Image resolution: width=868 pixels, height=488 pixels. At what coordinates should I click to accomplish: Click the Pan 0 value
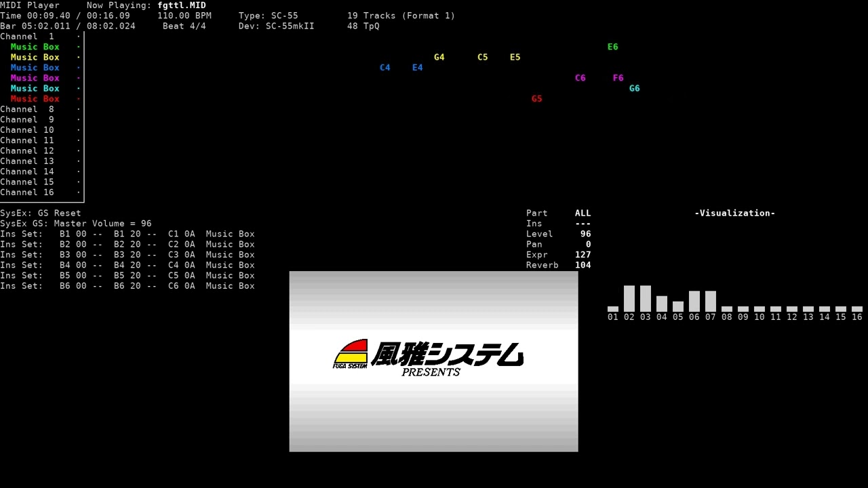tap(589, 244)
